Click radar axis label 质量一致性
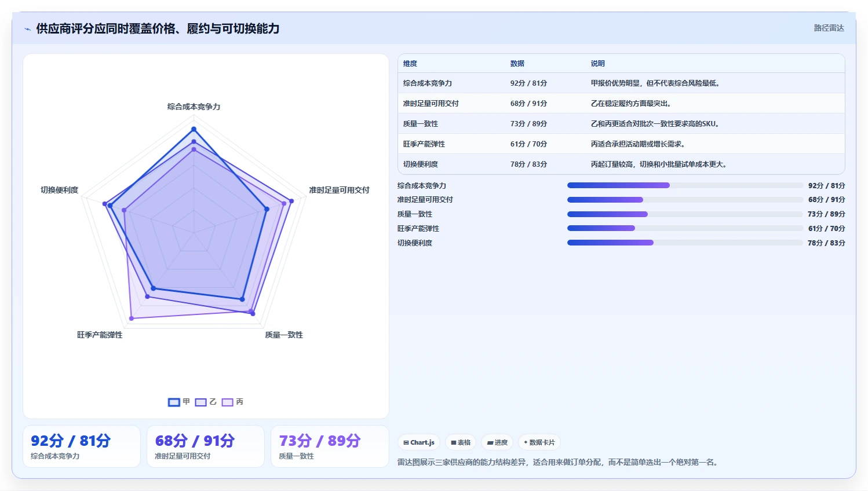868x491 pixels. [x=284, y=335]
